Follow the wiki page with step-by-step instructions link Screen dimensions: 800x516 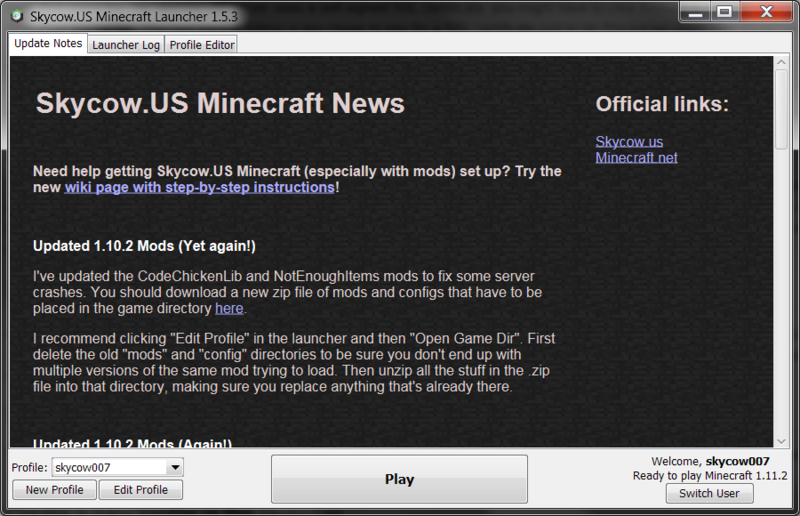coord(199,187)
